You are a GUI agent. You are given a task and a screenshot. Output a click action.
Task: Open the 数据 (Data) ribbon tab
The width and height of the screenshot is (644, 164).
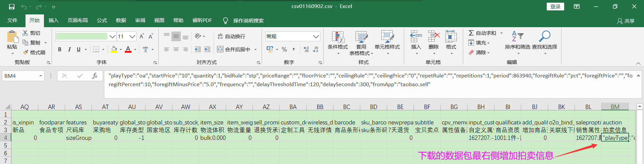tap(121, 20)
